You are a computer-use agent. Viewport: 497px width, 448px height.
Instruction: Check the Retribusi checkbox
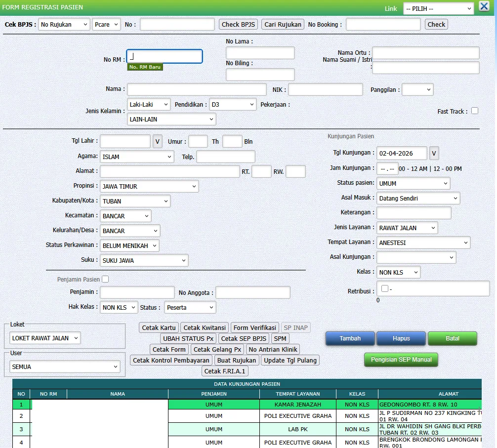[385, 288]
